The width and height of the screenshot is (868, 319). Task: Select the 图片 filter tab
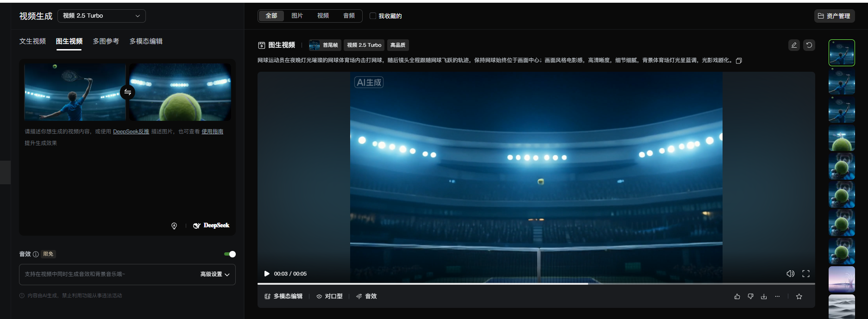pos(297,16)
